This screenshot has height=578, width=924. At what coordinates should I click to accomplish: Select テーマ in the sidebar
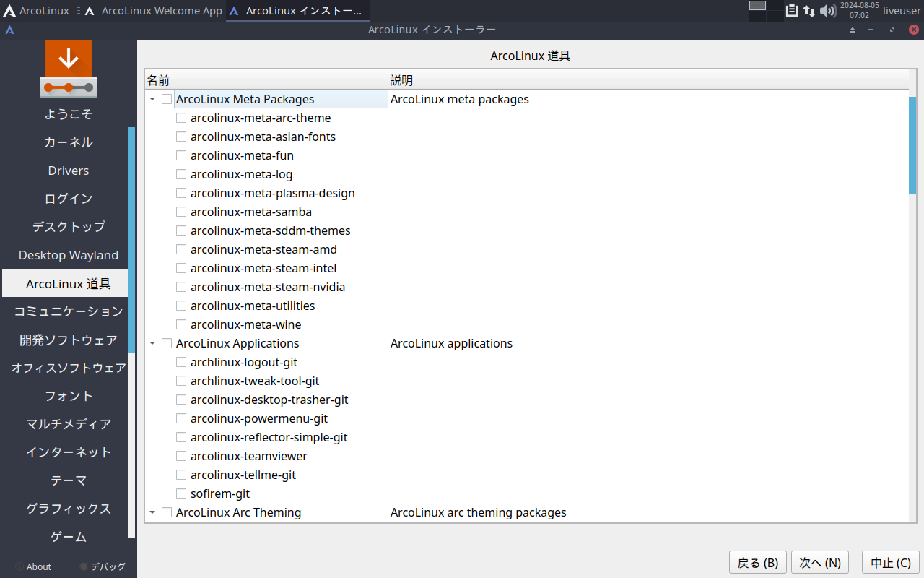point(69,480)
